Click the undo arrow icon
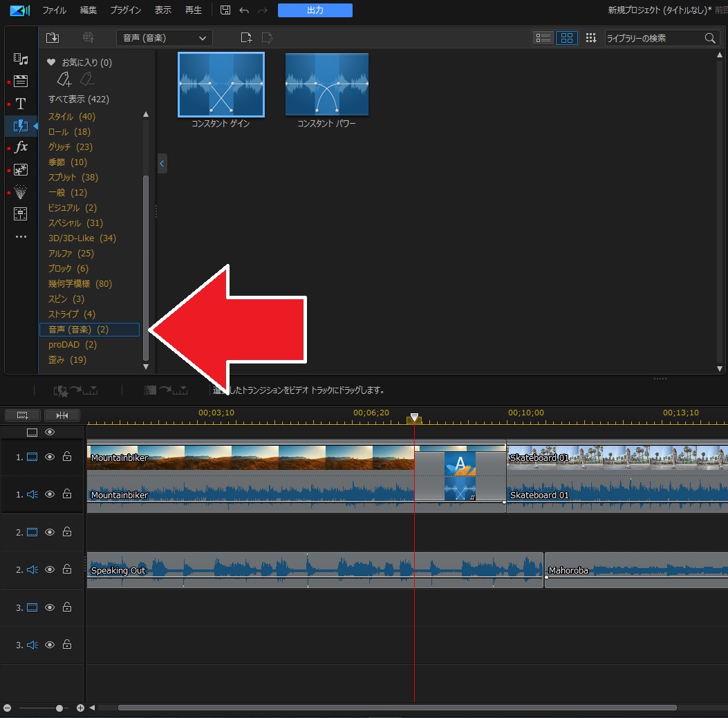The width and height of the screenshot is (728, 718). click(x=243, y=10)
